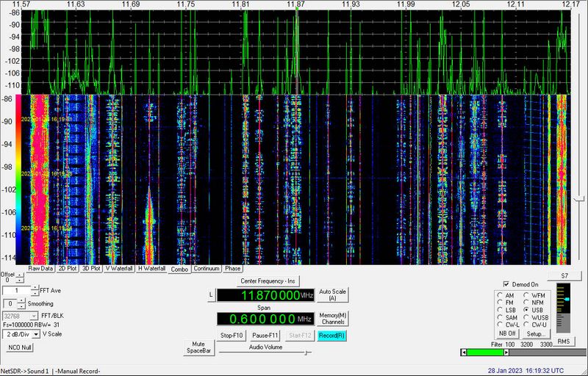This screenshot has height=376, width=588.
Task: Click the Smoothing value field
Action: (x=10, y=304)
